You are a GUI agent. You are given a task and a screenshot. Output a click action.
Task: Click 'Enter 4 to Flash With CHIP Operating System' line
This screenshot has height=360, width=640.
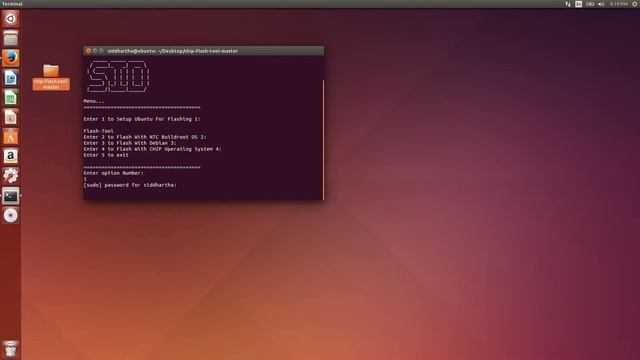[152, 149]
